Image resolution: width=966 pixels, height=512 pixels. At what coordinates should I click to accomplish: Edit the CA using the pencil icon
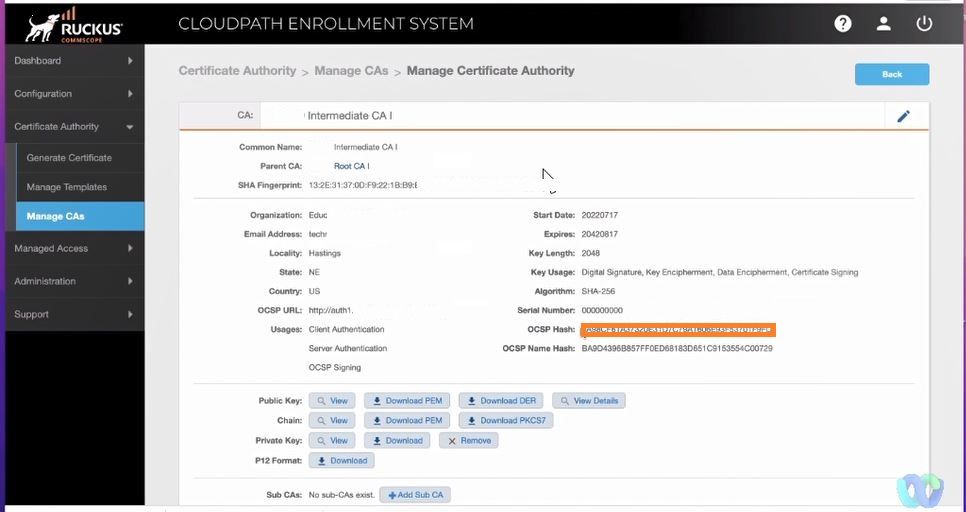[x=903, y=116]
